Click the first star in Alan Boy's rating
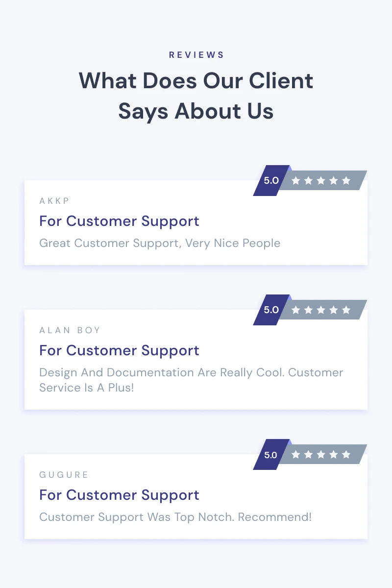The width and height of the screenshot is (392, 588). pyautogui.click(x=295, y=310)
